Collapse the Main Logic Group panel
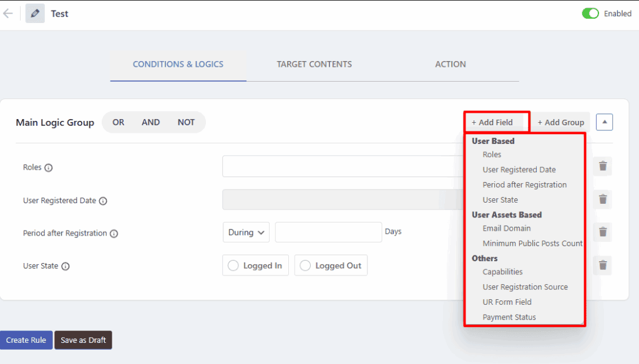 tap(604, 122)
